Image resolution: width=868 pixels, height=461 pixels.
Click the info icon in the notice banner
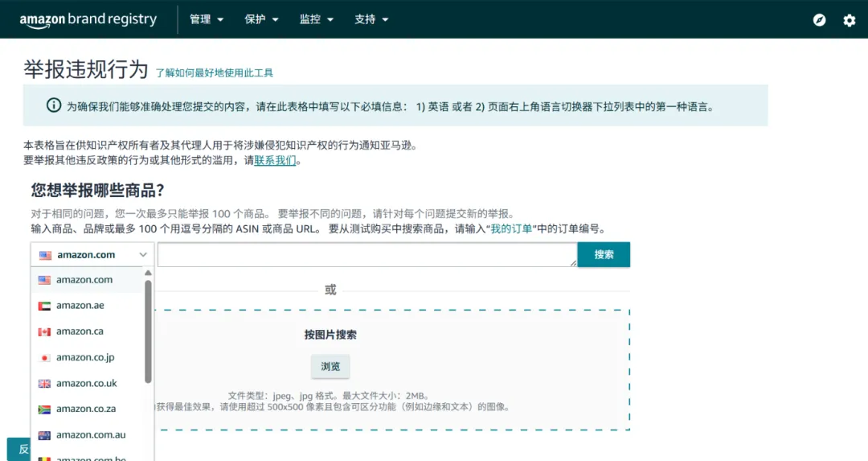[x=54, y=105]
